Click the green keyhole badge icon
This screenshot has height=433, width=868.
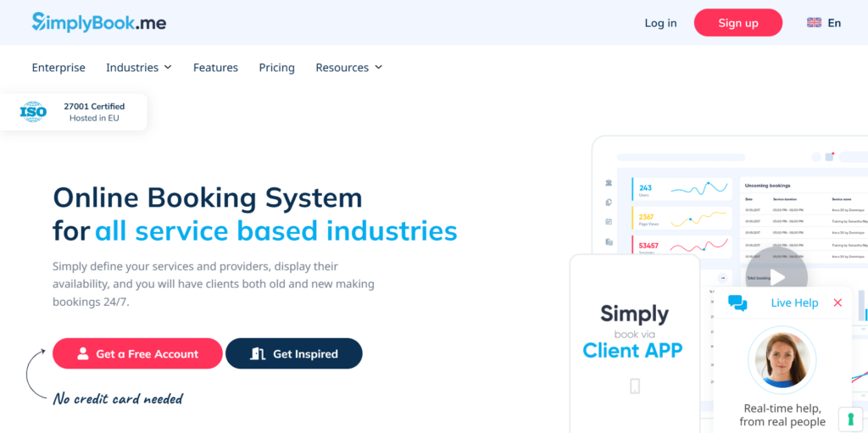[849, 419]
